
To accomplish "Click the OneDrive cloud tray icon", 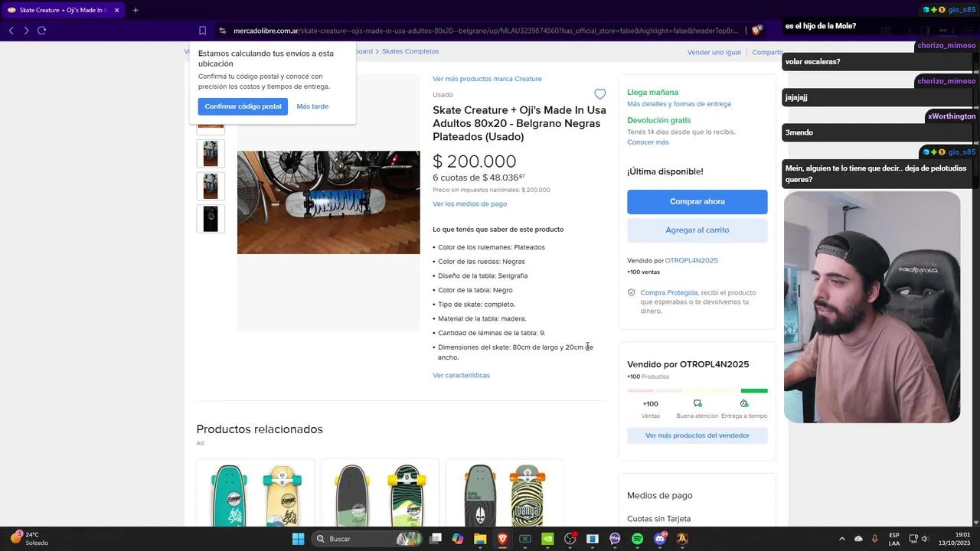I will (858, 539).
